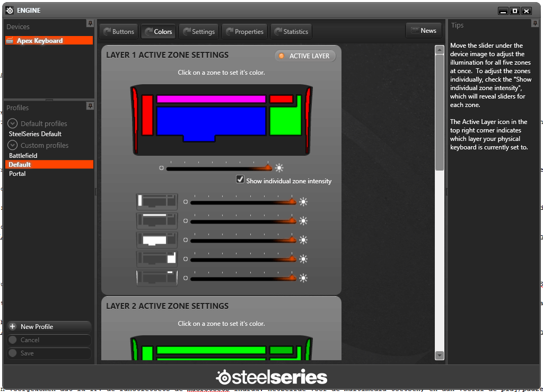Select the Apex Keyboard device
543x392 pixels.
pos(49,40)
